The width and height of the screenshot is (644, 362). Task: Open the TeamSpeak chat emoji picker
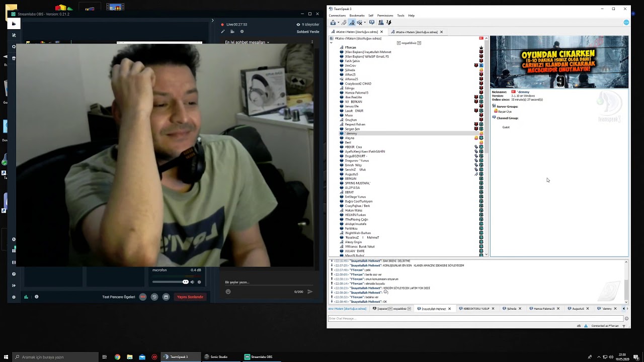tap(626, 318)
